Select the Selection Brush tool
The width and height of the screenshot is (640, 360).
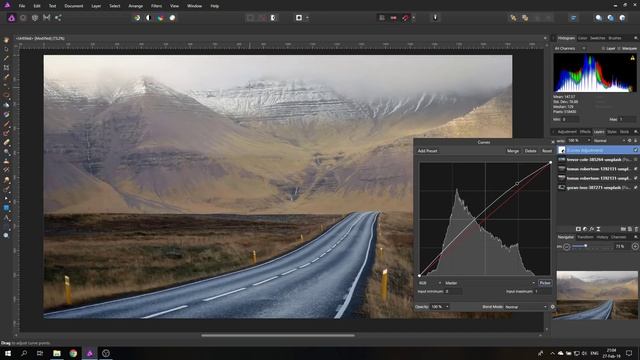[x=6, y=77]
